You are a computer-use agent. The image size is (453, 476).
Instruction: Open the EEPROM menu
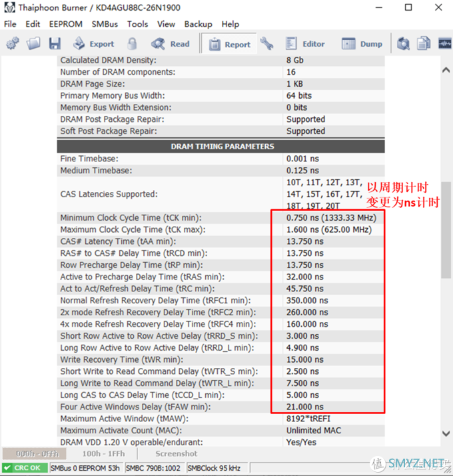[x=65, y=24]
